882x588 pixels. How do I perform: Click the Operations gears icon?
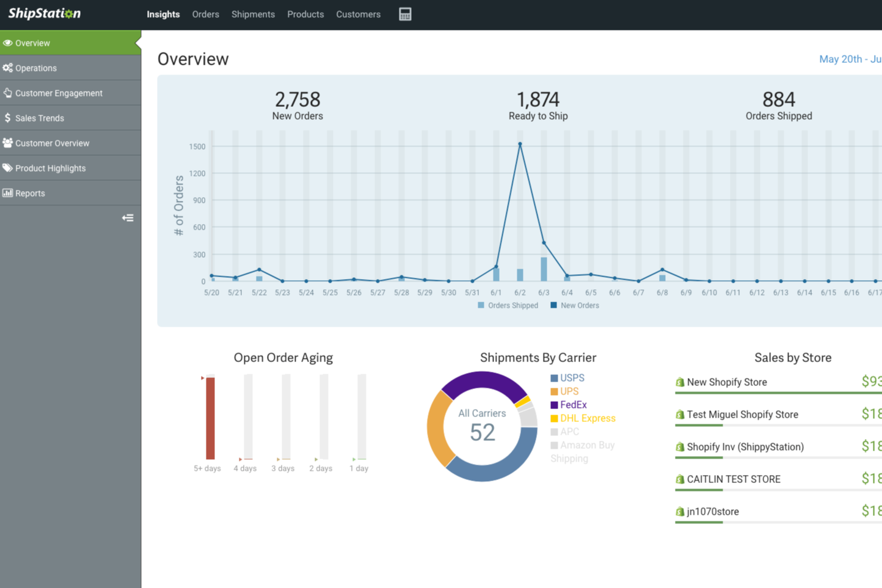8,68
